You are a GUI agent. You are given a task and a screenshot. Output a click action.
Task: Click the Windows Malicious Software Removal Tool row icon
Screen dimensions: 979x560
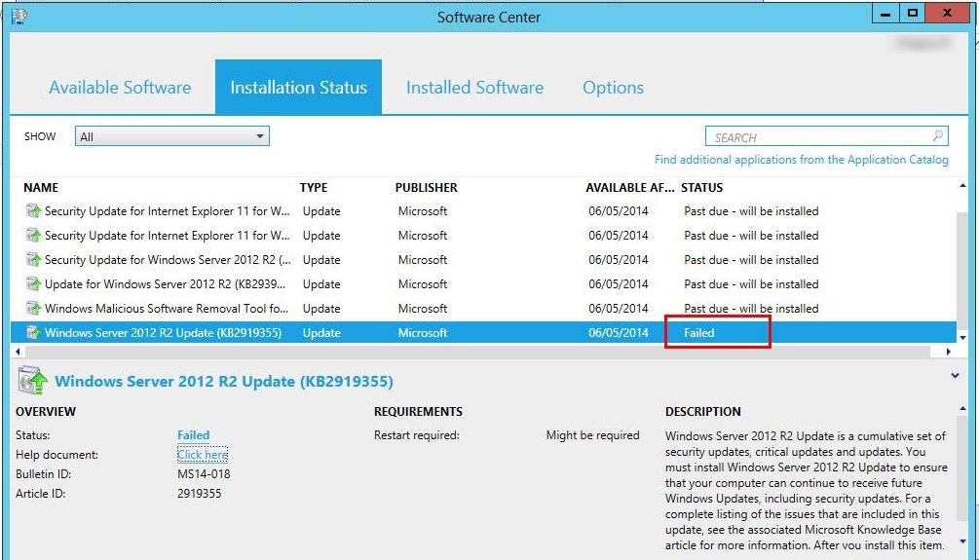[33, 309]
